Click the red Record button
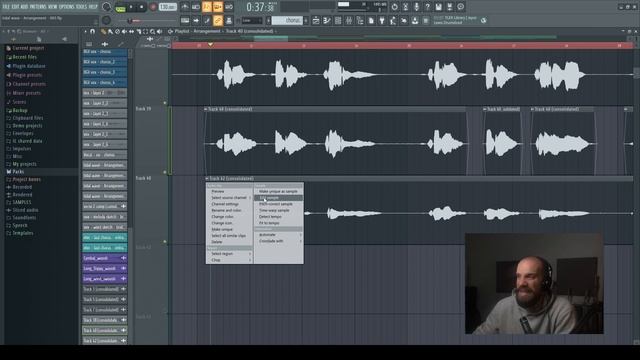The width and height of the screenshot is (640, 360). 153,7
